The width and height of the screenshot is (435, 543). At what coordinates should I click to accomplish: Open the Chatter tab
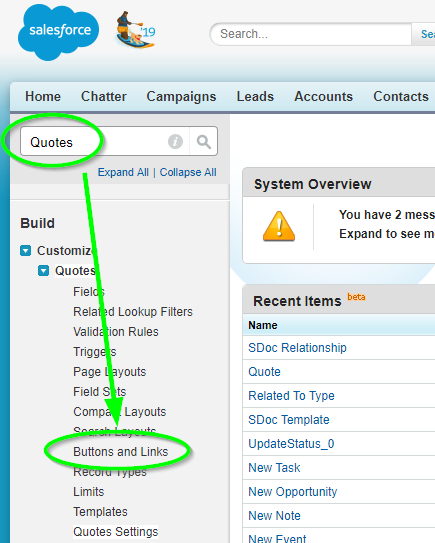pyautogui.click(x=104, y=96)
